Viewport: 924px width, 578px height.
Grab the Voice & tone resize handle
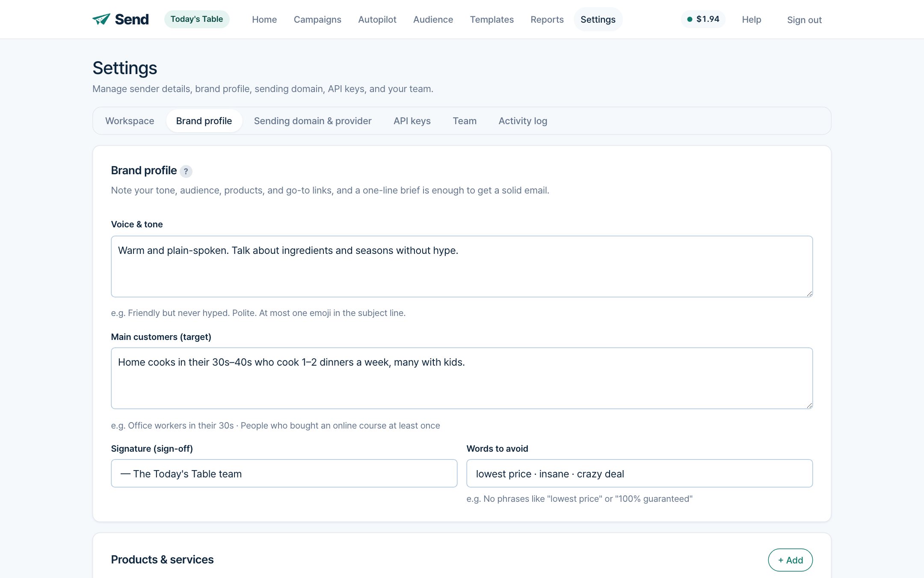click(x=809, y=294)
